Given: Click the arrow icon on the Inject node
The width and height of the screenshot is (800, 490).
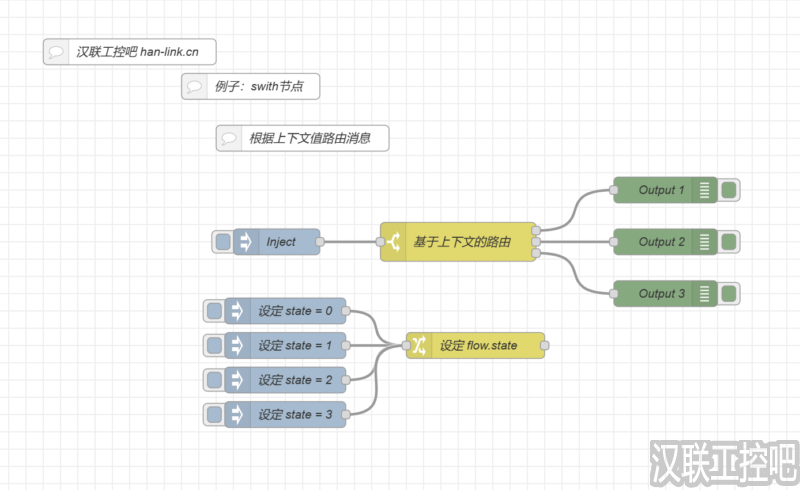Looking at the screenshot, I should click(247, 242).
